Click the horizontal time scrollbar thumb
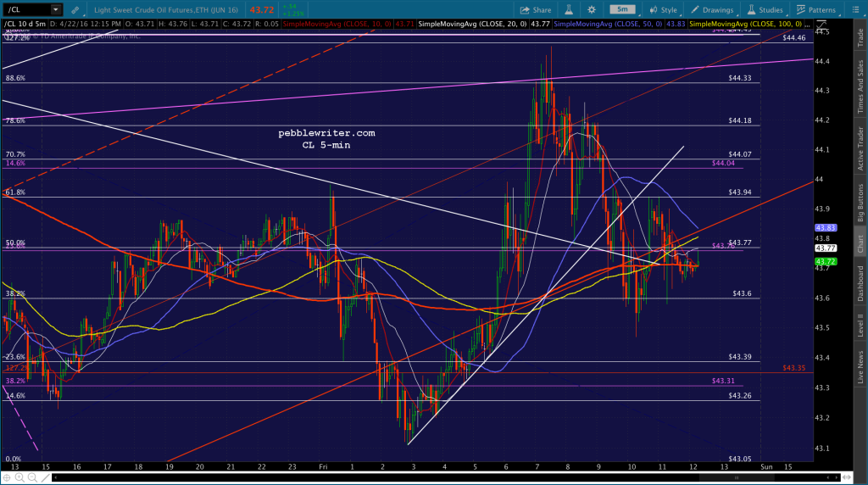Viewport: 868px width, 485px height. point(736,477)
